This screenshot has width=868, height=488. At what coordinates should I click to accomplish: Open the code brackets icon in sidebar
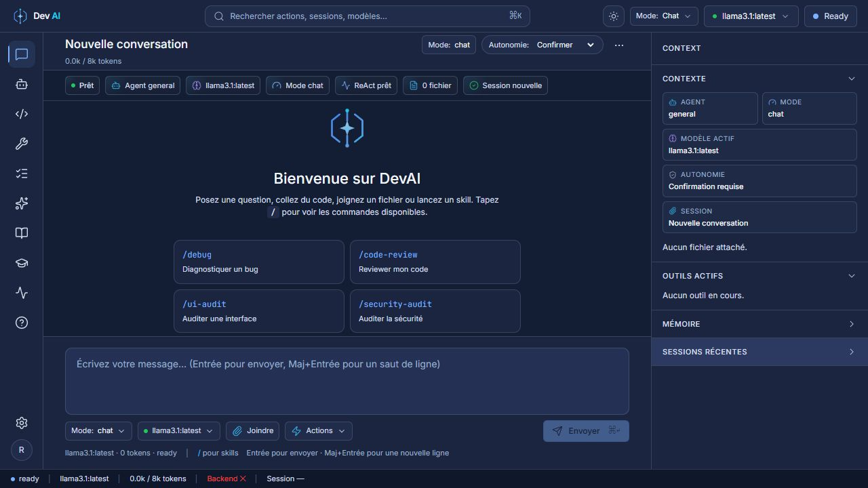tap(22, 114)
